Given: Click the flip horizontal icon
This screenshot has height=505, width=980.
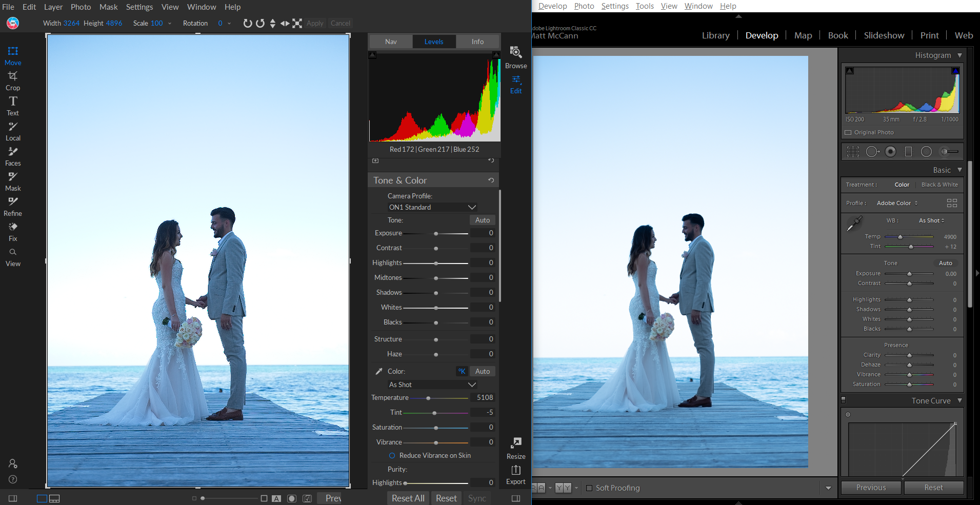Looking at the screenshot, I should pos(285,23).
